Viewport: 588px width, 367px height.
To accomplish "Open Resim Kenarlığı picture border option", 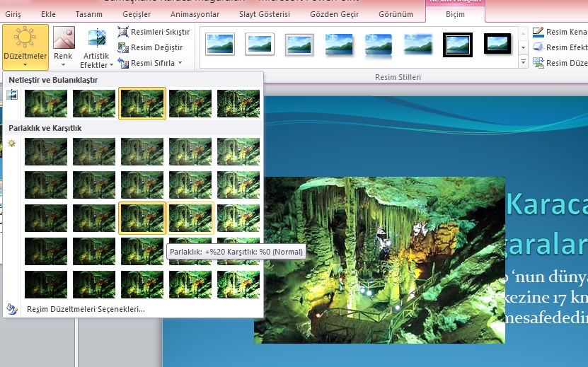I will tap(560, 32).
